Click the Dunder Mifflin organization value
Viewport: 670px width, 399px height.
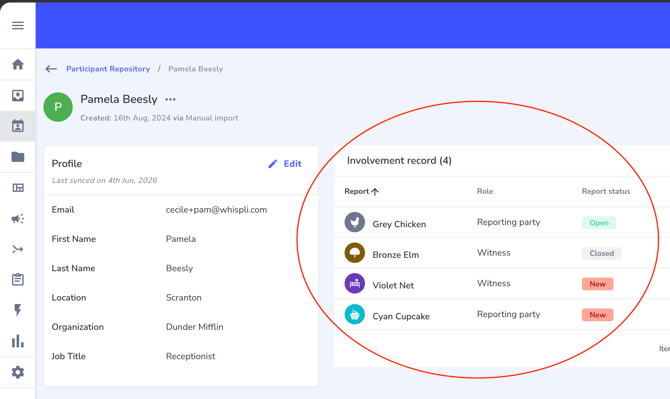(194, 327)
